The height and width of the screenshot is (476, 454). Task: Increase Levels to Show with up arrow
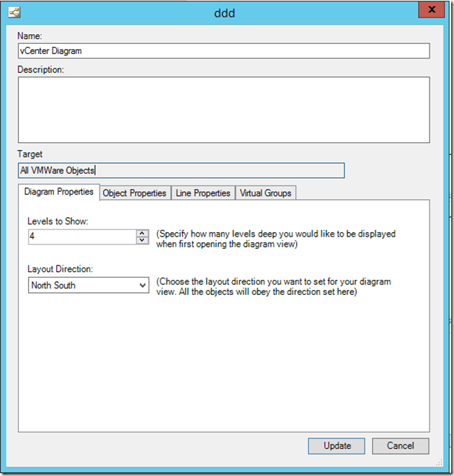pos(142,232)
